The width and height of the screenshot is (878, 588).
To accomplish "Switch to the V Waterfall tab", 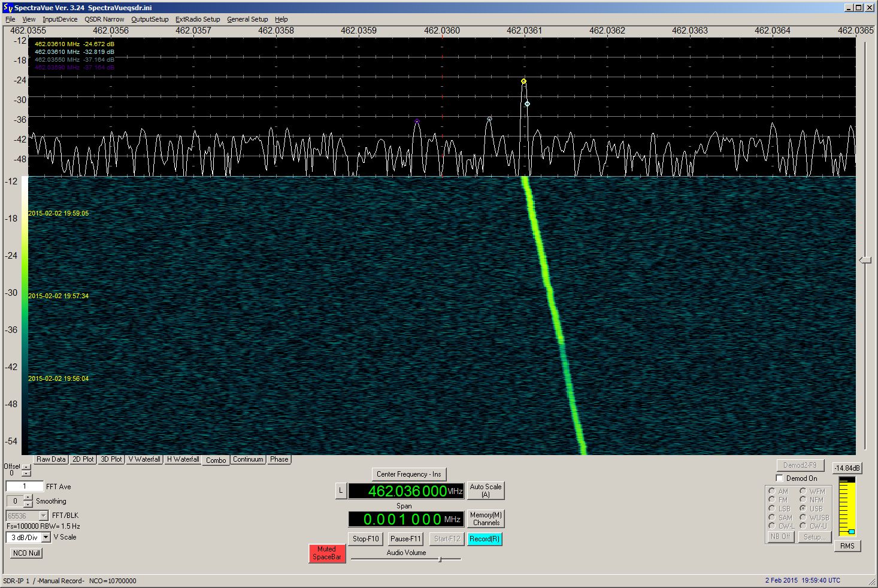I will coord(144,459).
